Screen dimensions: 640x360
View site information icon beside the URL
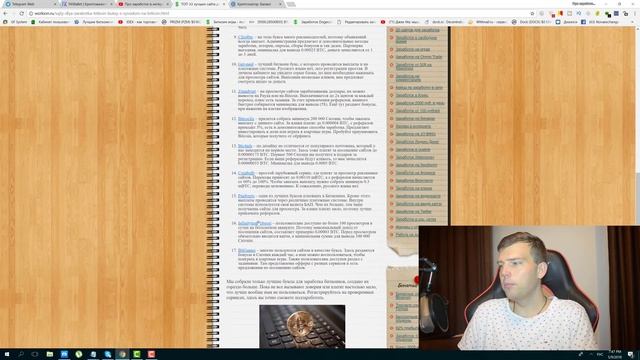click(x=31, y=13)
